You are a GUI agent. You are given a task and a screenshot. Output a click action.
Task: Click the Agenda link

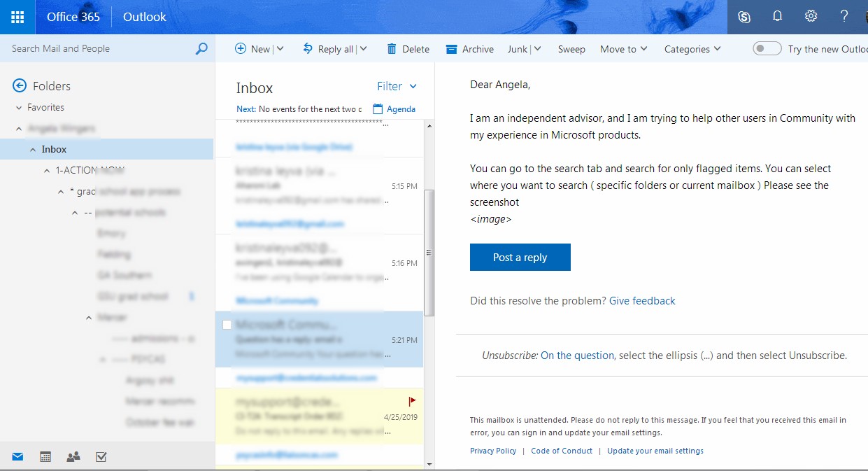[x=401, y=109]
